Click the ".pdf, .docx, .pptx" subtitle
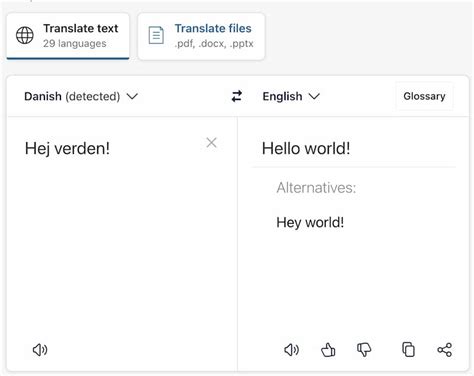Image resolution: width=474 pixels, height=376 pixels. tap(214, 43)
